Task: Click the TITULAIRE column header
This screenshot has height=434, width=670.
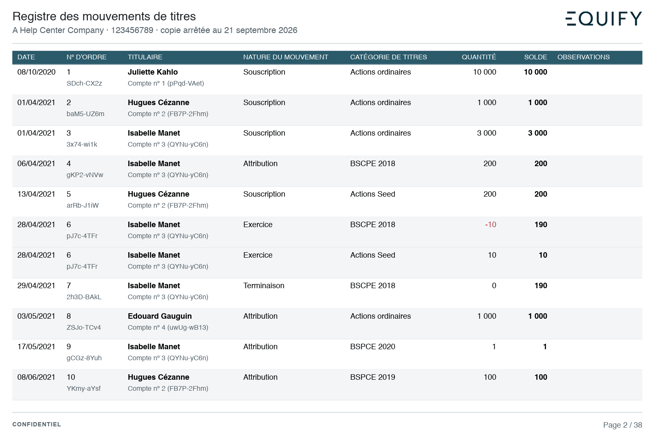Action: click(x=145, y=57)
